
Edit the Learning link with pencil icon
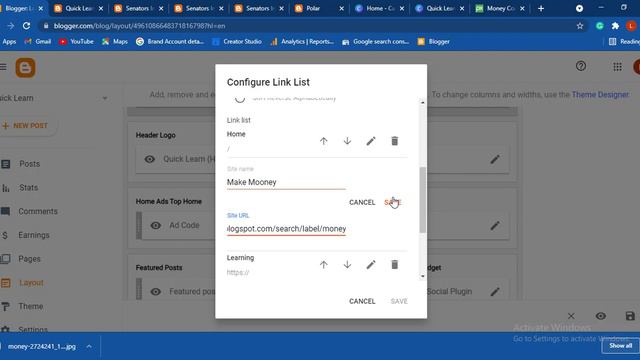pyautogui.click(x=371, y=265)
